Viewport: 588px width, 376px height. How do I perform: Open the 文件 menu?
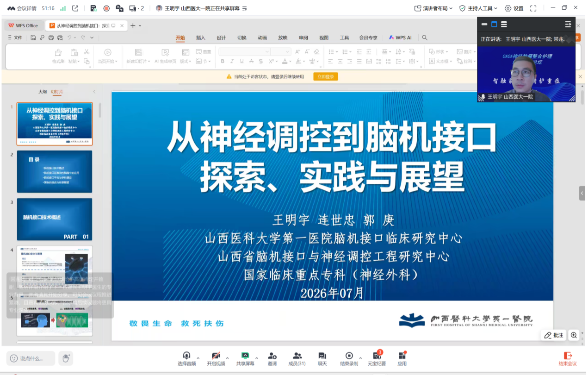tap(15, 38)
